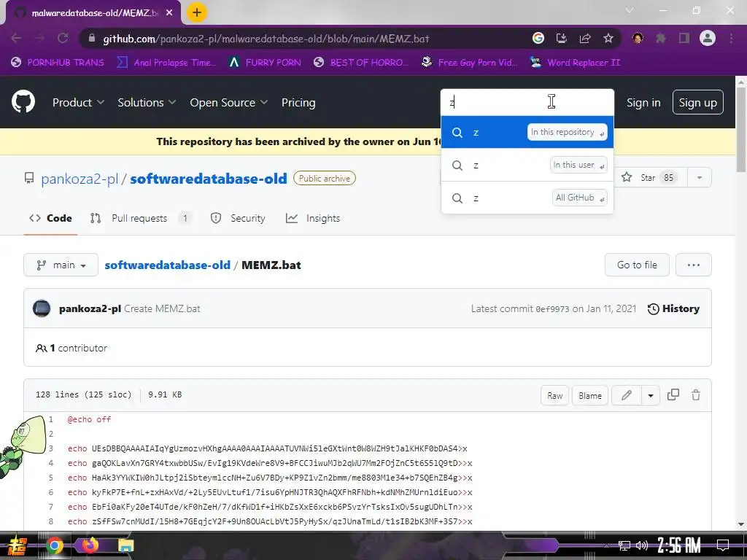
Task: Open the BEST OF HORRO... bookmark
Action: coord(362,63)
